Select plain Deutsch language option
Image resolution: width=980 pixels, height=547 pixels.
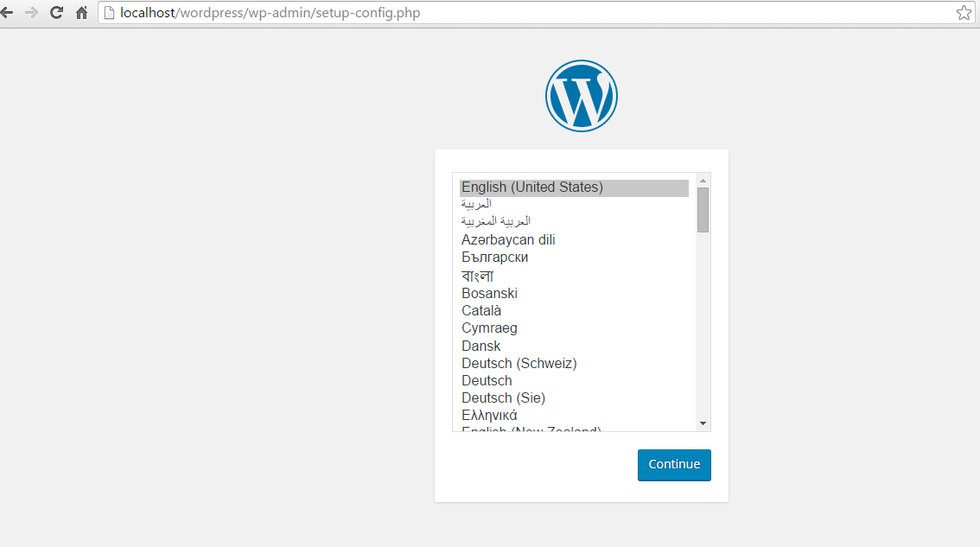point(574,381)
